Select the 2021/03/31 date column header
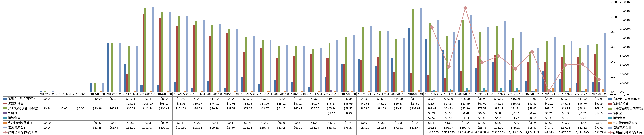Image resolution: width=644 pixels, height=135 pixels. 599,94
